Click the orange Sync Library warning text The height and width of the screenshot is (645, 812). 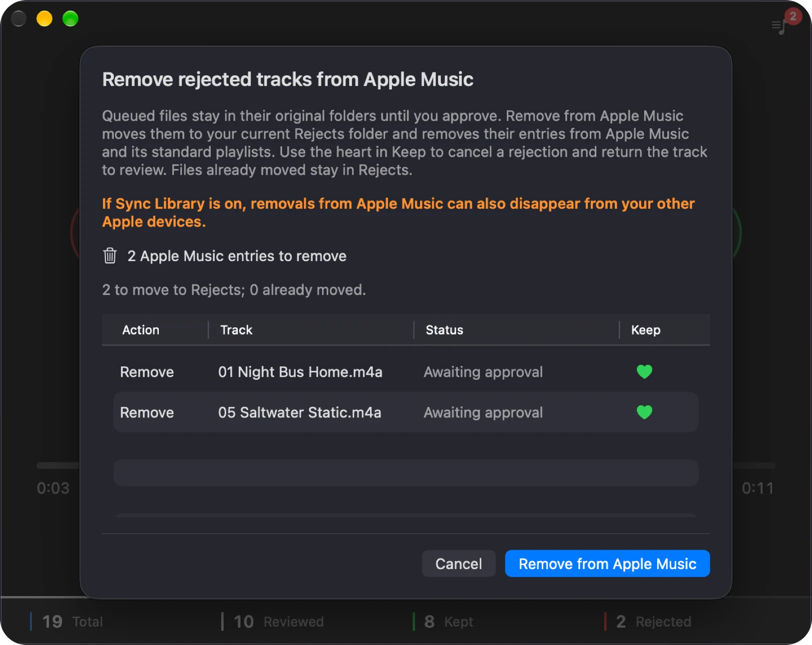[398, 213]
